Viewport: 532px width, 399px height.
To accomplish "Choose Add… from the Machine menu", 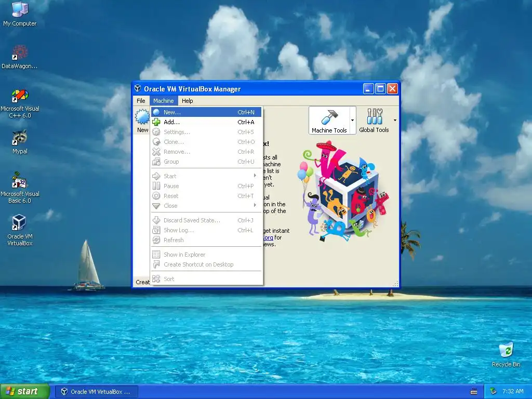I will (206, 122).
